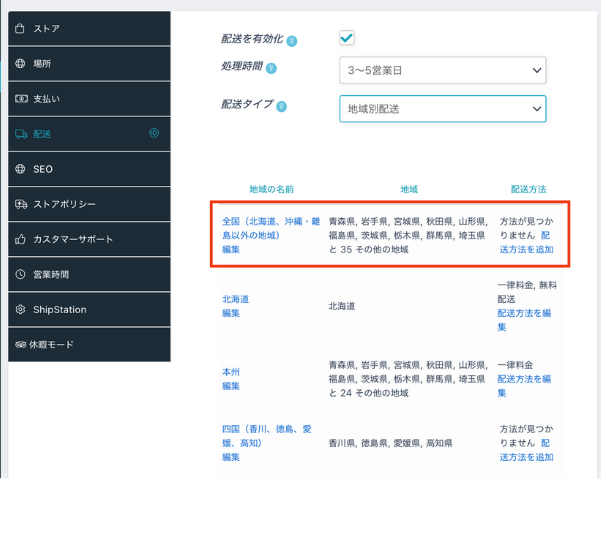Click the globe icon beside 場所
Screen dimensions: 606x536
(x=20, y=64)
